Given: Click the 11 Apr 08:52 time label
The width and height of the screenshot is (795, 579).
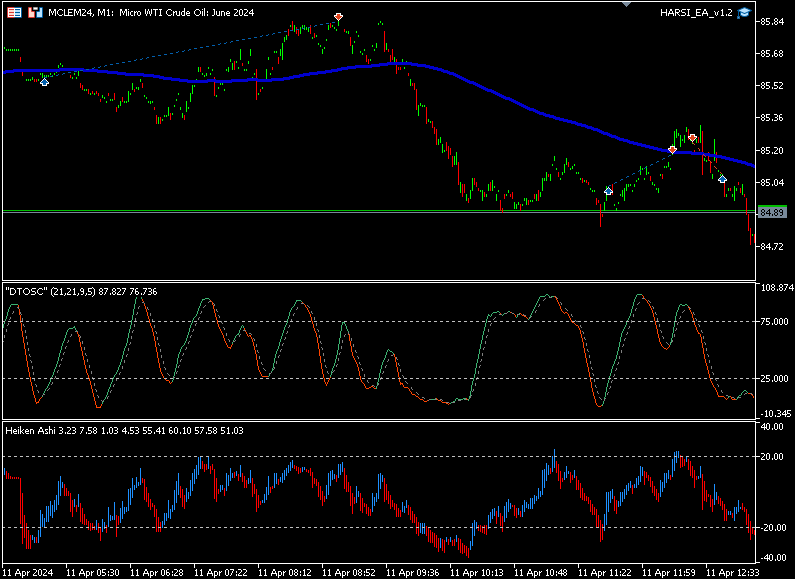Looking at the screenshot, I should [x=348, y=572].
